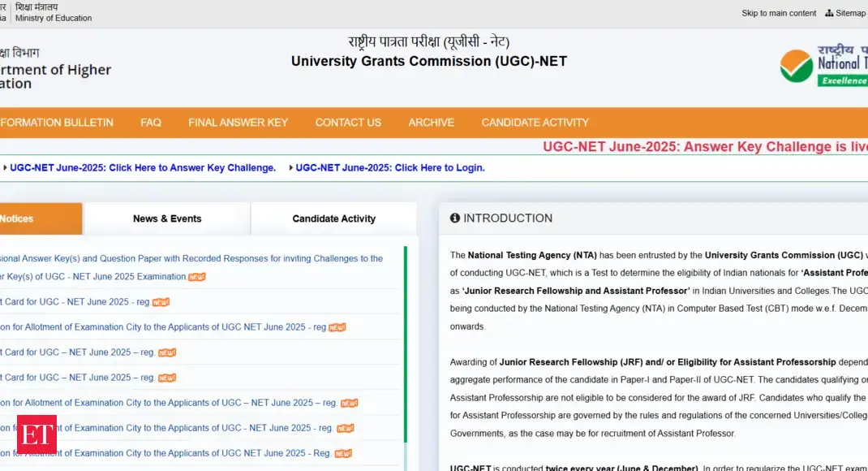This screenshot has height=471, width=868.
Task: Select CANDIDATE ACTIVITY in the orange navbar
Action: tap(535, 123)
